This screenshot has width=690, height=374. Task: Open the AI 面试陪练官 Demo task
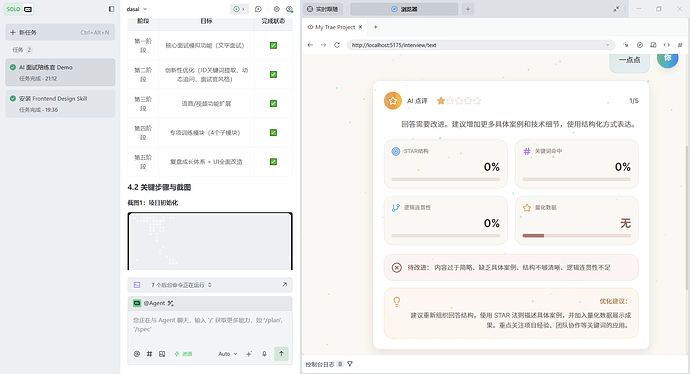tap(60, 72)
